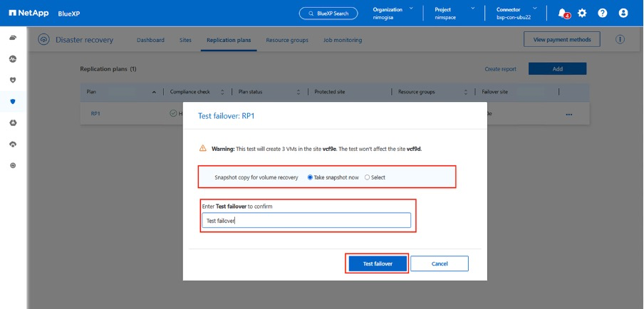This screenshot has width=644, height=309.
Task: Click the BlueXP Search box
Action: (x=328, y=13)
